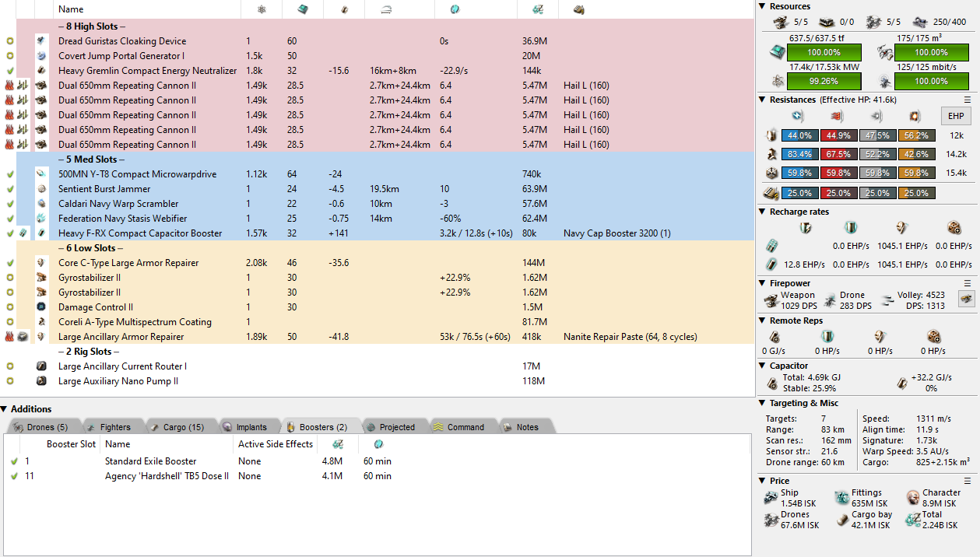Click the Navy Cap Booster charge icon
Viewport: 980px width, 557px height.
pyautogui.click(x=23, y=233)
